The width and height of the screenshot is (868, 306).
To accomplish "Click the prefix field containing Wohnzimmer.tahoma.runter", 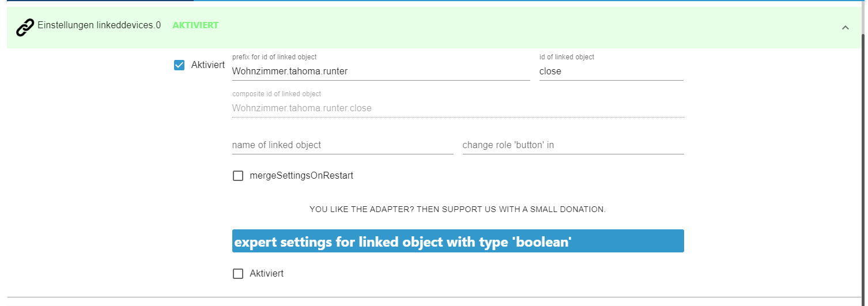I will [380, 71].
